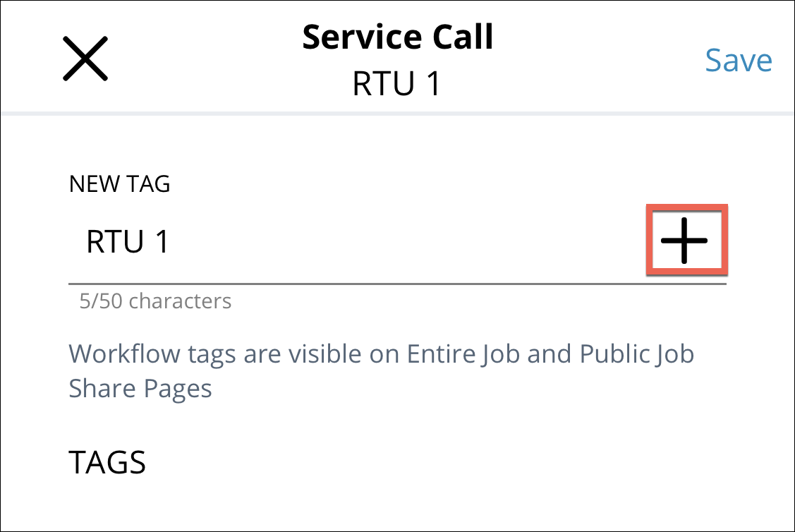Click the empty area below TAGS heading
This screenshot has height=532, width=795.
click(x=395, y=504)
